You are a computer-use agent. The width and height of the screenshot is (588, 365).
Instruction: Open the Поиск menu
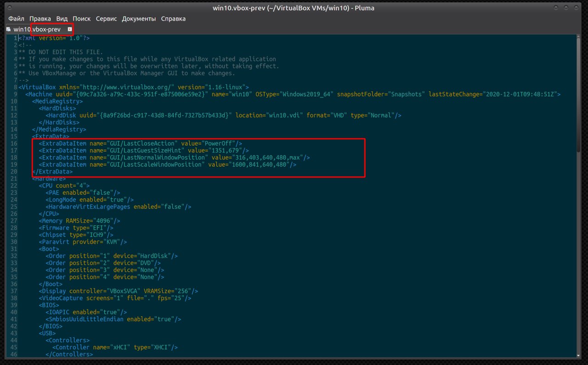pos(81,19)
